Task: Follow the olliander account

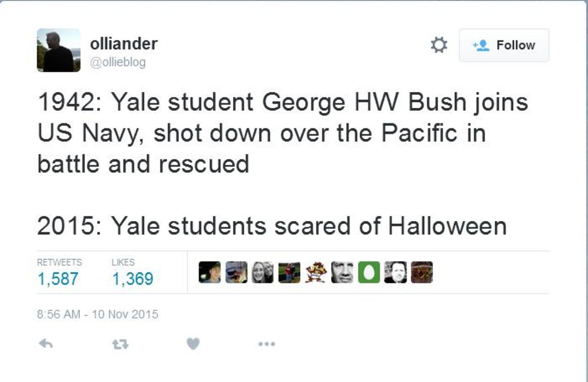Action: 504,45
